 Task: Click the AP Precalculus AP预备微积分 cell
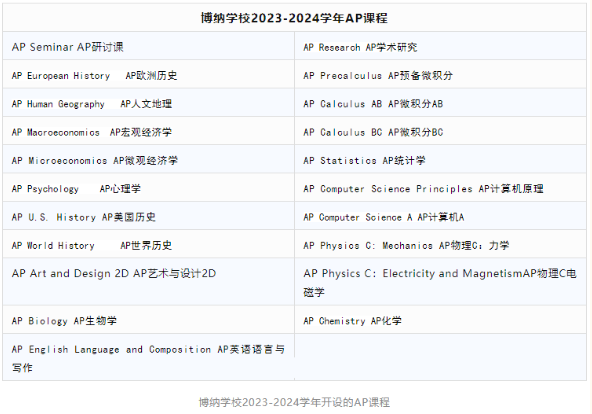pyautogui.click(x=441, y=74)
